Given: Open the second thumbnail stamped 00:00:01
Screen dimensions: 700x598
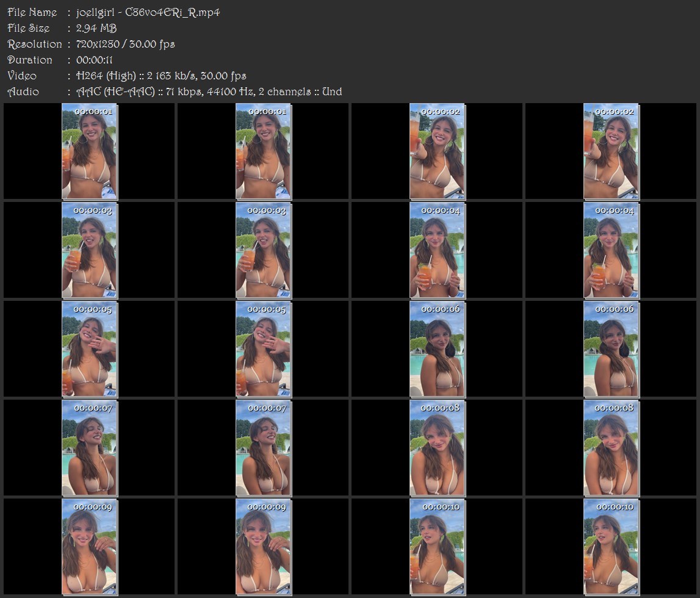Looking at the screenshot, I should (264, 151).
